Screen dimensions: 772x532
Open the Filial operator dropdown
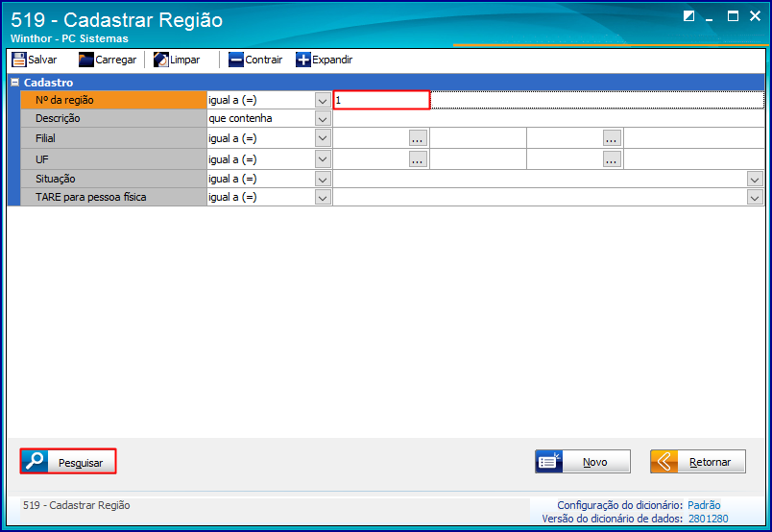[x=323, y=138]
